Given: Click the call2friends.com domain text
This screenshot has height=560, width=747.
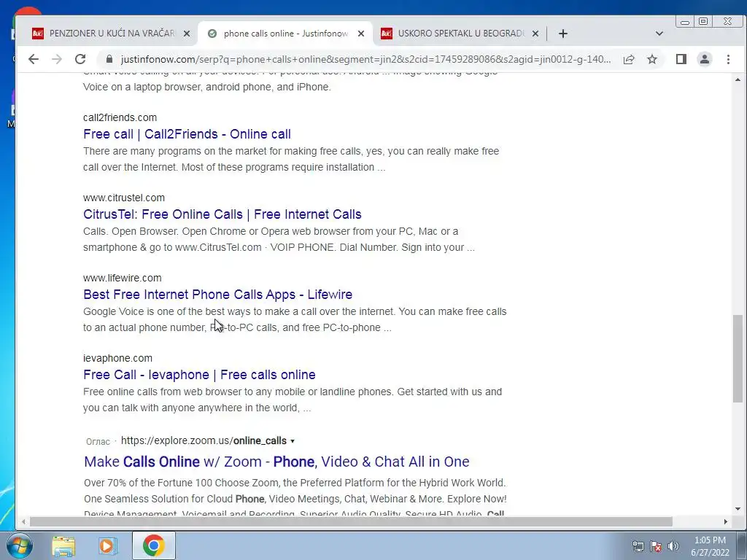Looking at the screenshot, I should coord(120,117).
